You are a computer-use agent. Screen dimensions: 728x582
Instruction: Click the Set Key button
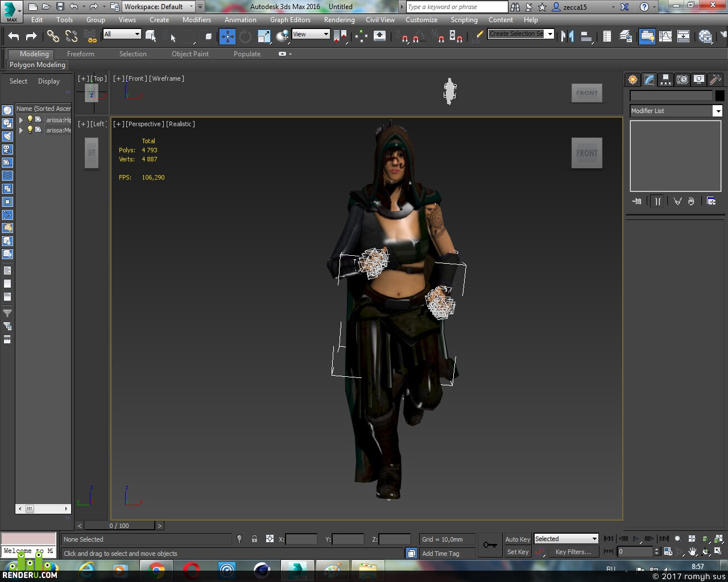(x=518, y=552)
